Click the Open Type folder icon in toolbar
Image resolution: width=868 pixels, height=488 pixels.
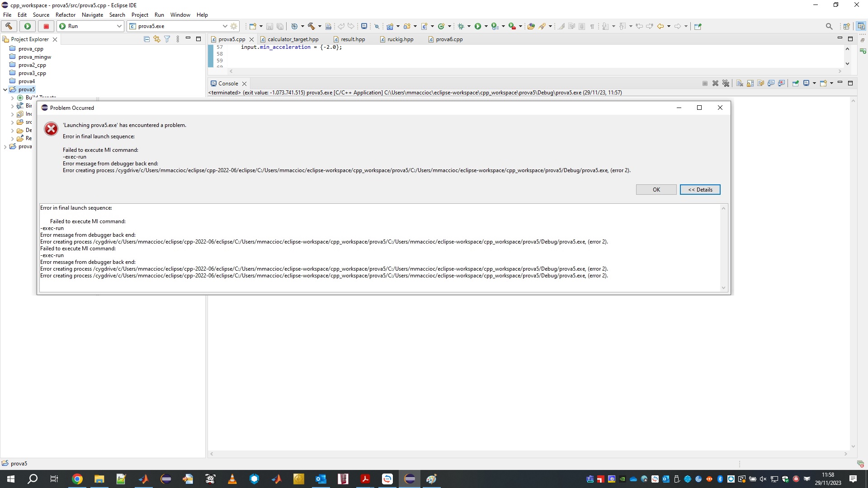tap(531, 26)
